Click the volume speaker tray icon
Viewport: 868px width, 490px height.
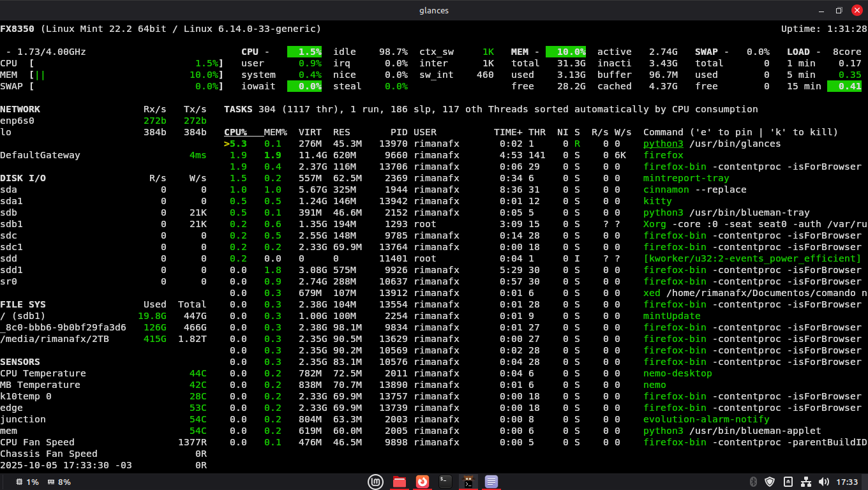coord(824,482)
